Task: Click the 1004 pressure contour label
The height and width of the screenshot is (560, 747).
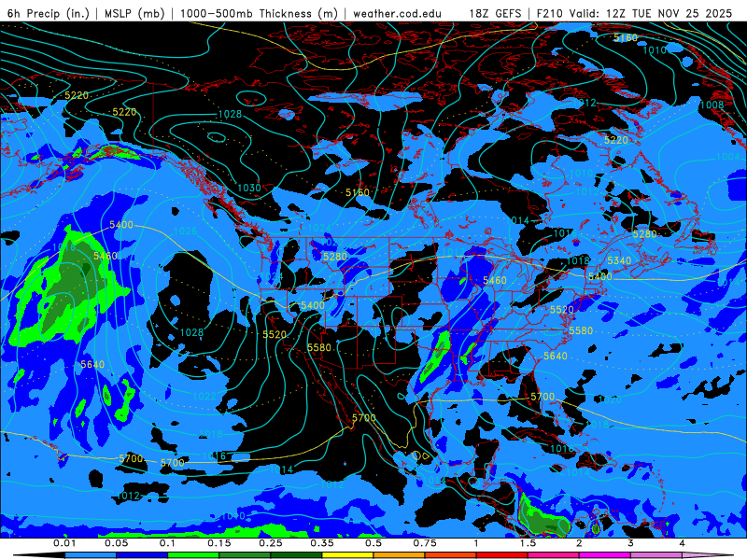Action: point(727,157)
